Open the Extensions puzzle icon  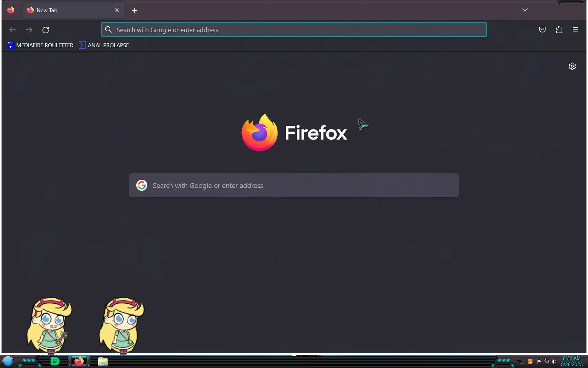tap(559, 30)
